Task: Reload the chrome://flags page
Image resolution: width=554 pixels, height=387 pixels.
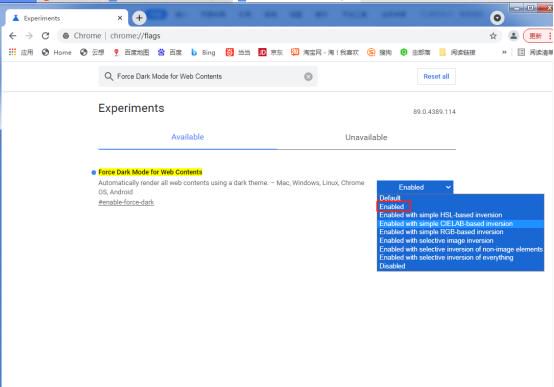Action: coord(45,36)
